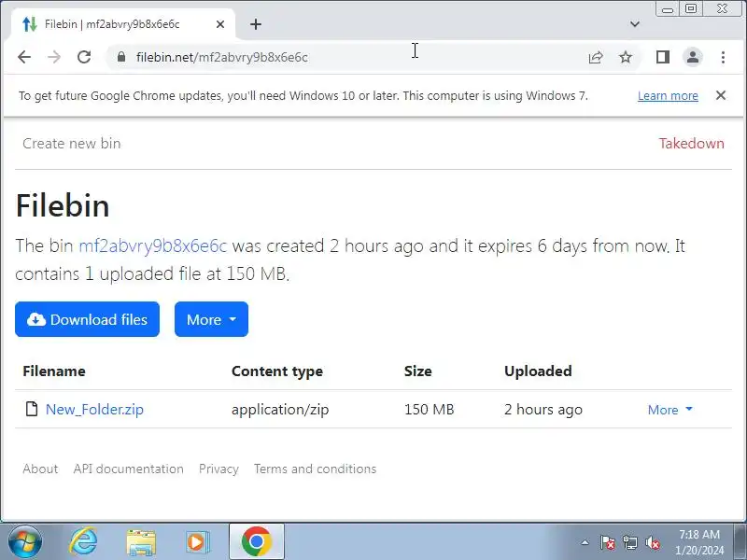Follow the Learn more link

668,96
